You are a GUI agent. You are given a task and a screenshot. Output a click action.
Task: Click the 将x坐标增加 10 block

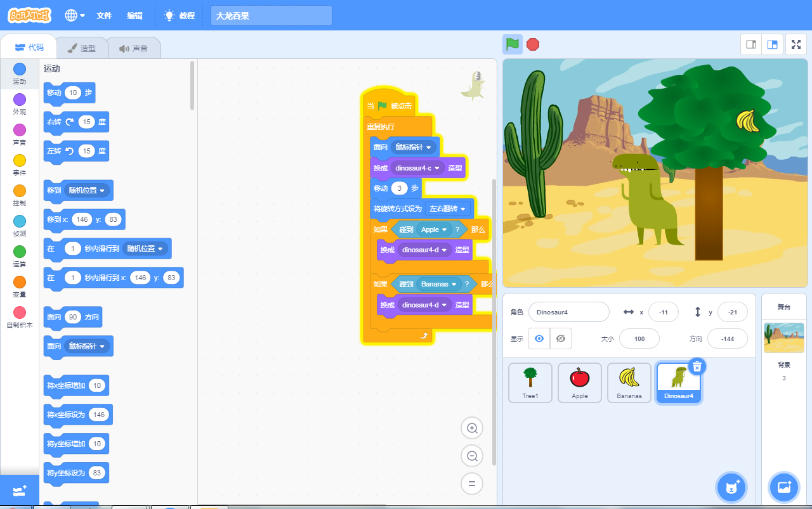coord(76,385)
